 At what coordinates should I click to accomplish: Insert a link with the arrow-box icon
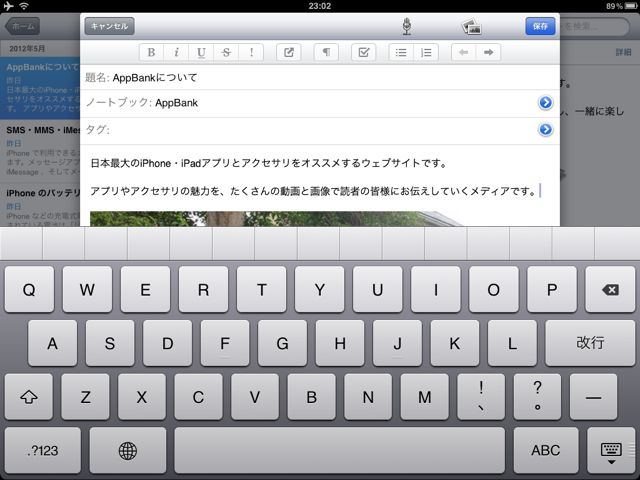tap(289, 52)
